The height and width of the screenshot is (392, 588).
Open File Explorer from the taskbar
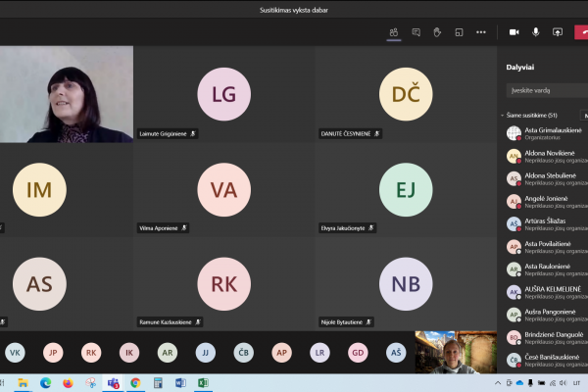tap(23, 383)
